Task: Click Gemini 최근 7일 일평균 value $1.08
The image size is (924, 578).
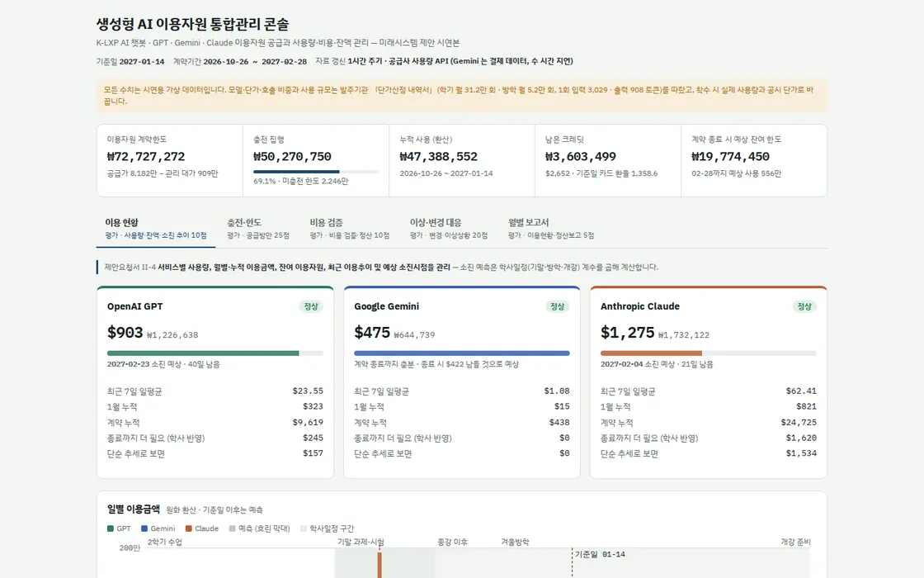Action: tap(557, 391)
